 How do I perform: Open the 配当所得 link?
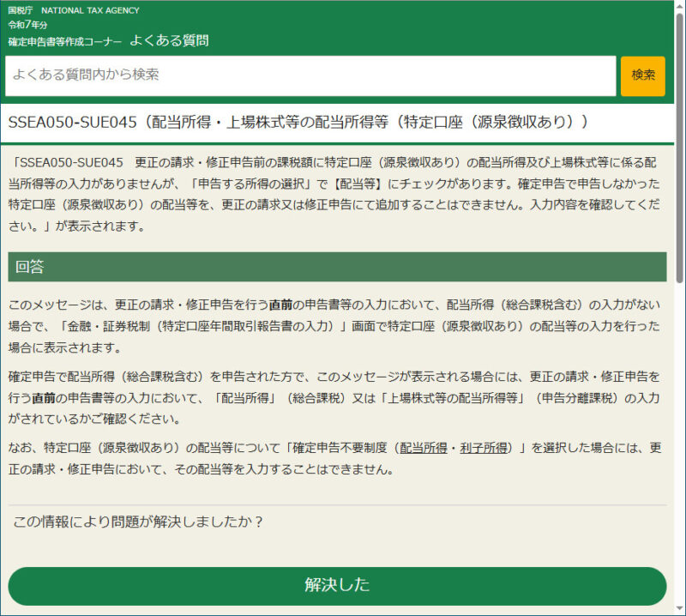point(425,448)
